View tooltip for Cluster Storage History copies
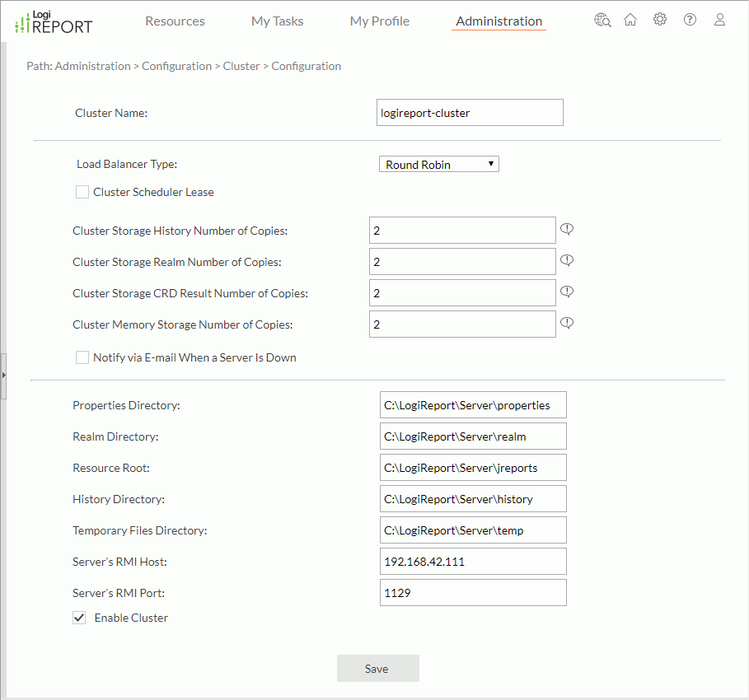This screenshot has height=700, width=749. 566,228
